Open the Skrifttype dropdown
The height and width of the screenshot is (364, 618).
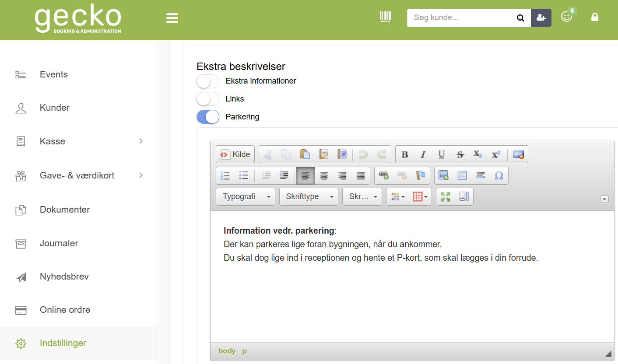click(309, 196)
